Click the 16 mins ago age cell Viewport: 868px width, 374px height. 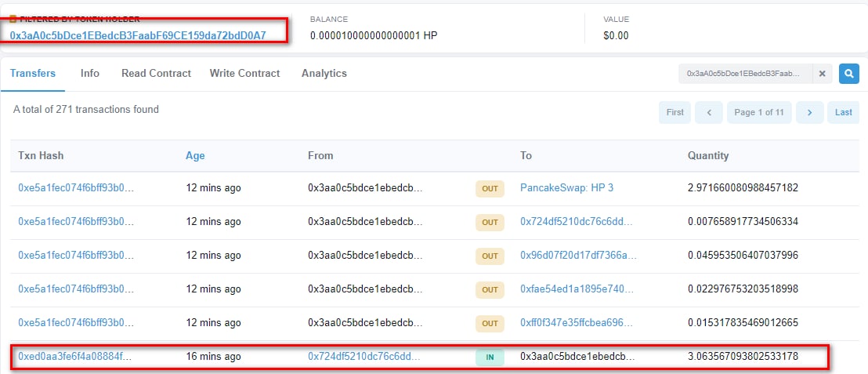coord(213,356)
